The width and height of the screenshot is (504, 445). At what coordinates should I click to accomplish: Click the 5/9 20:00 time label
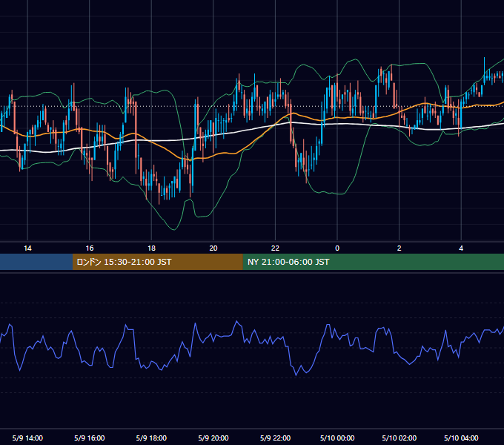pyautogui.click(x=213, y=438)
